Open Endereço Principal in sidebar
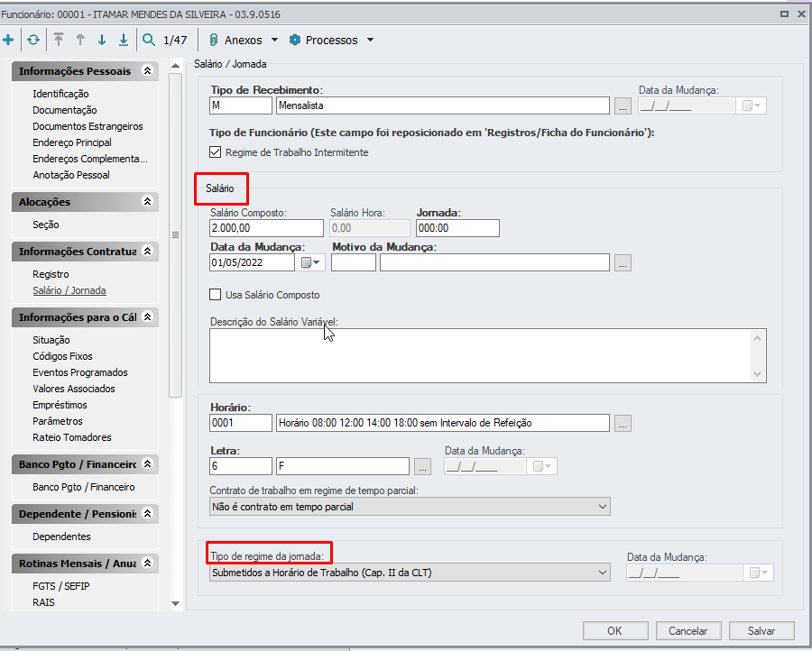 [72, 142]
